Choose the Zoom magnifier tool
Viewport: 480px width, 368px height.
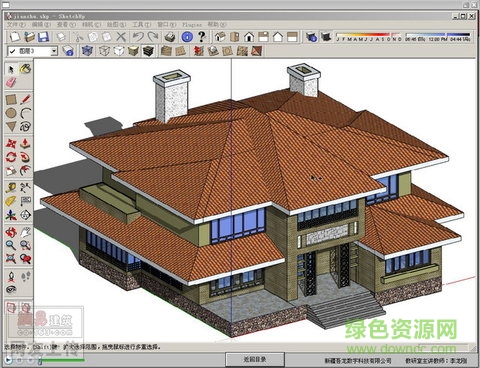pyautogui.click(x=11, y=245)
